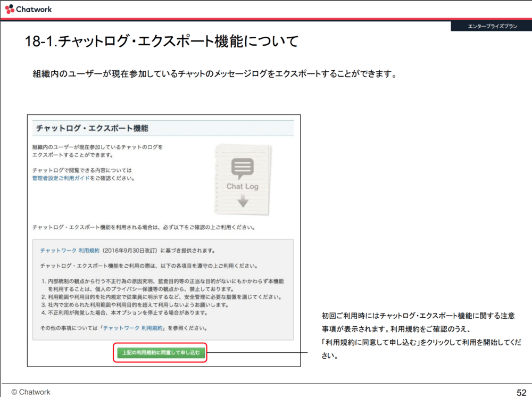Viewport: 532px width, 397px height.
Task: Click the speech bubble icon on the notebook
Action: (242, 168)
